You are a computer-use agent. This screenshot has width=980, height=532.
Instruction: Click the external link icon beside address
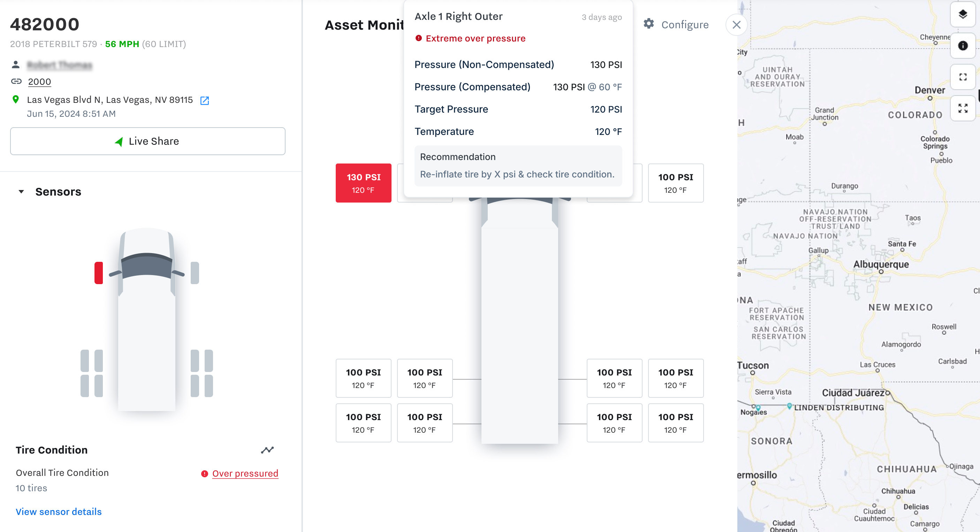coord(205,100)
